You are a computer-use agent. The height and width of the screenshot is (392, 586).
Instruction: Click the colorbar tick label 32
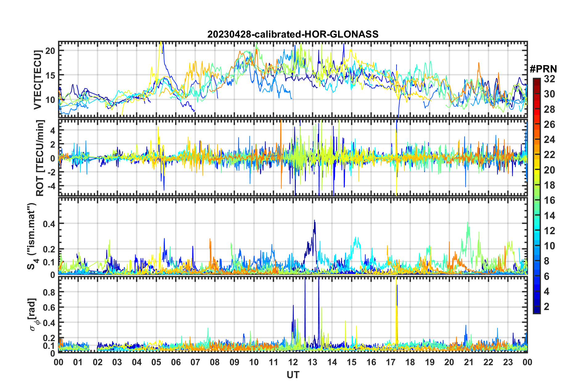click(x=549, y=79)
